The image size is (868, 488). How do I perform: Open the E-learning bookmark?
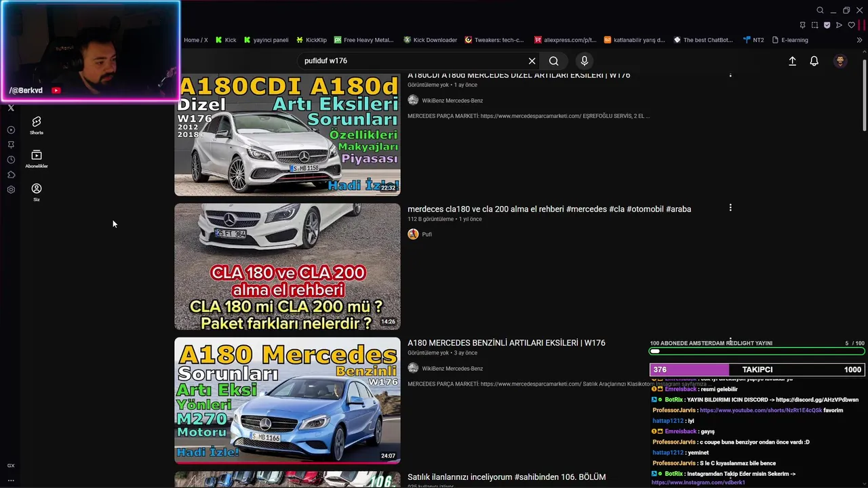click(789, 40)
